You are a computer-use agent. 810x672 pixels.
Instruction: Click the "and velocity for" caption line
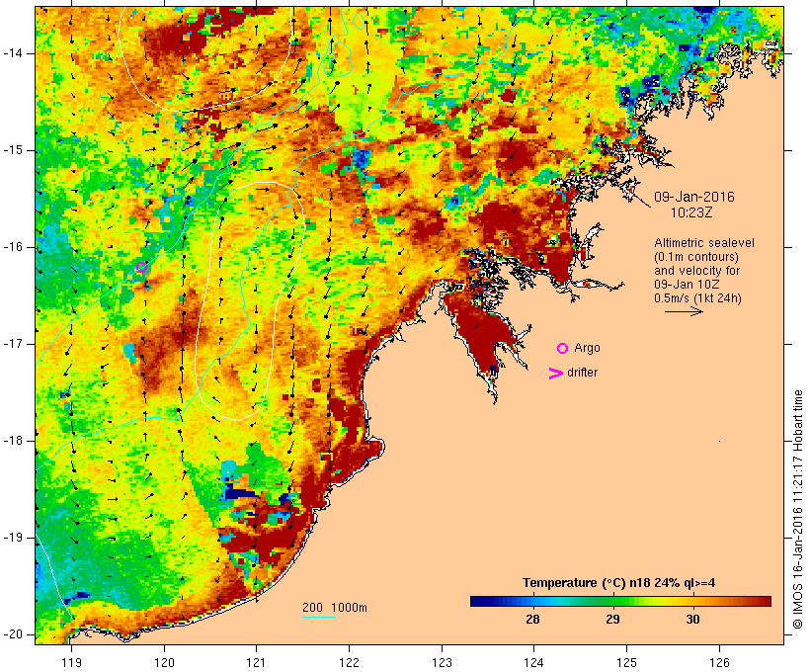click(x=696, y=271)
